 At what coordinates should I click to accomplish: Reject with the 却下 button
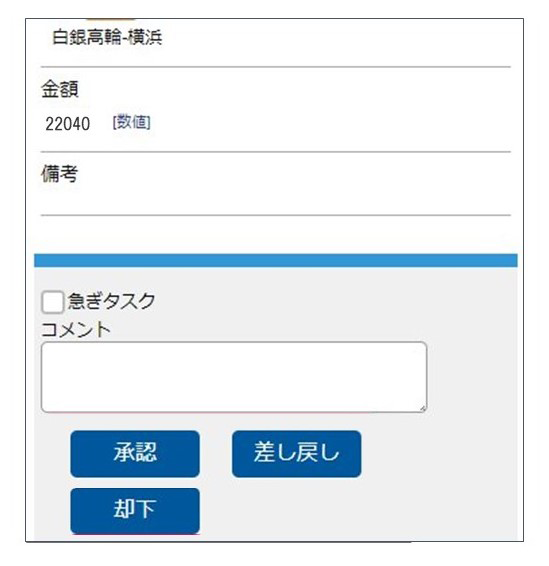(x=135, y=511)
